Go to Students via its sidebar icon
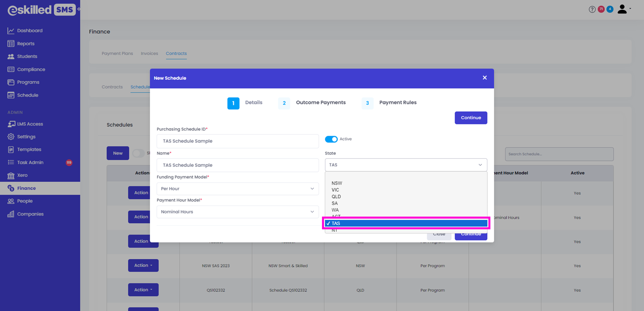Image resolution: width=644 pixels, height=311 pixels. click(11, 56)
